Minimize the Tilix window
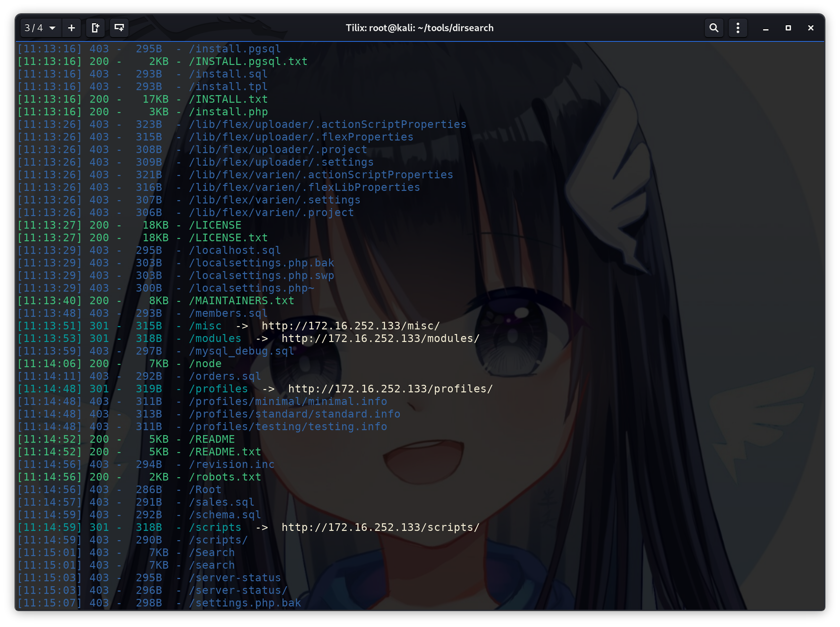 765,28
